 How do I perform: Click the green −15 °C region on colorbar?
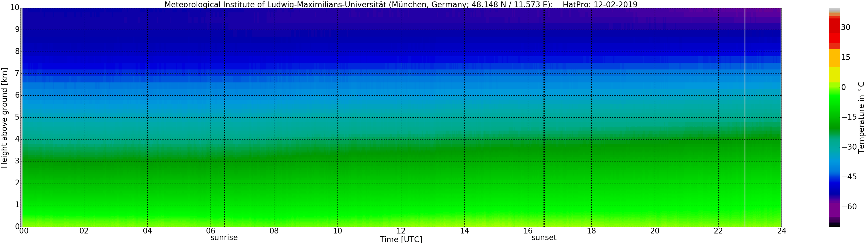834,117
